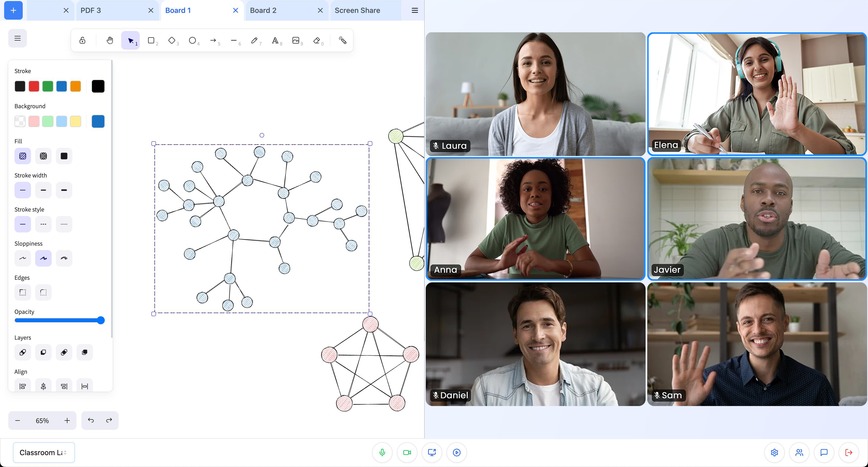Pick the red stroke color swatch

(x=34, y=86)
